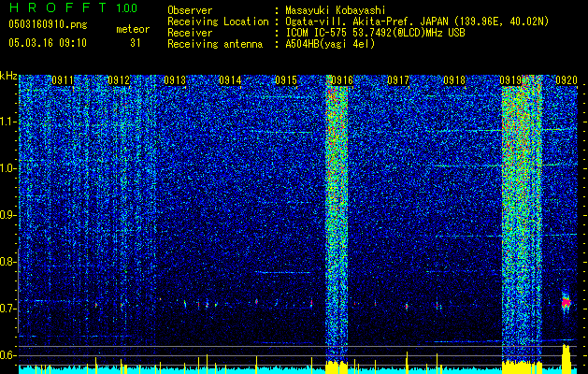This screenshot has width=588, height=374.
Task: Click the 0916 time marker
Action: pos(342,79)
